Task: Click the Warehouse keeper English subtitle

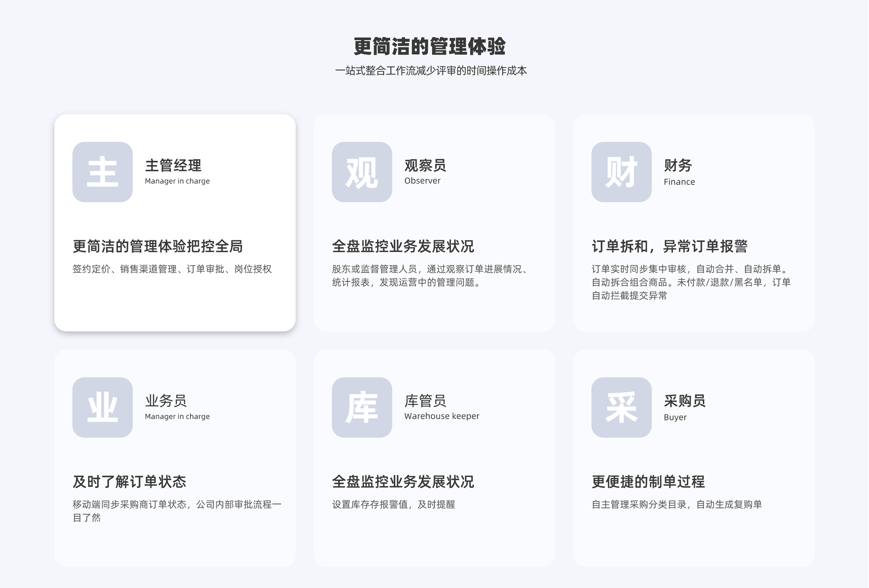Action: pos(441,416)
